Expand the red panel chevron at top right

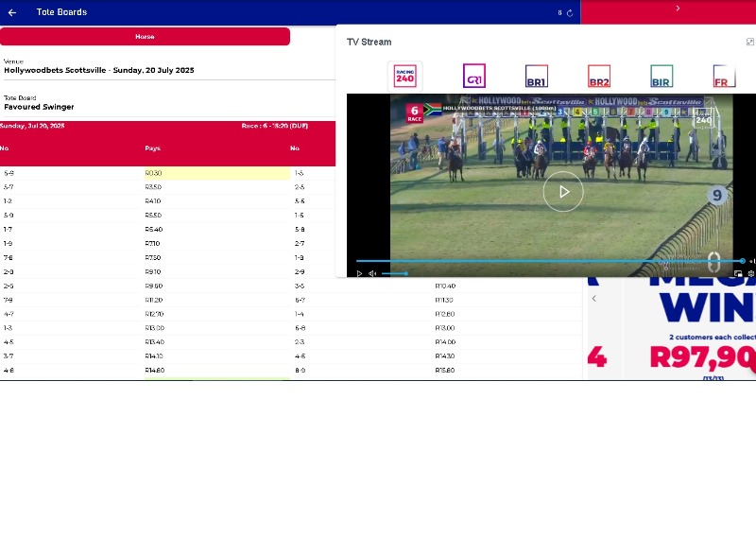[678, 9]
